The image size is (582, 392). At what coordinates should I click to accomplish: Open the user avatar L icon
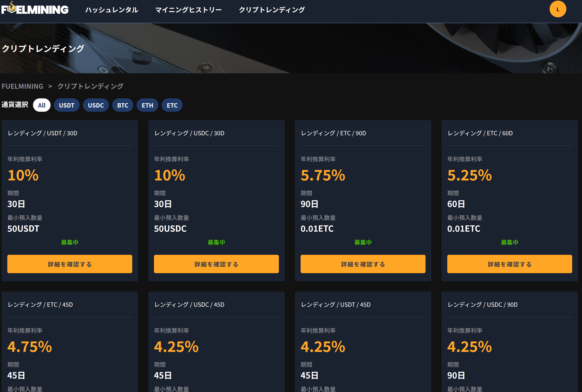tap(558, 9)
